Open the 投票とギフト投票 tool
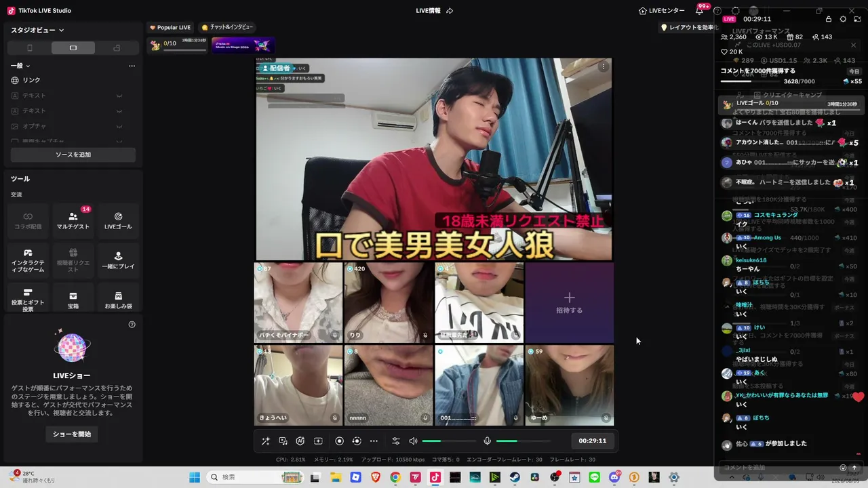This screenshot has width=868, height=488. click(28, 300)
